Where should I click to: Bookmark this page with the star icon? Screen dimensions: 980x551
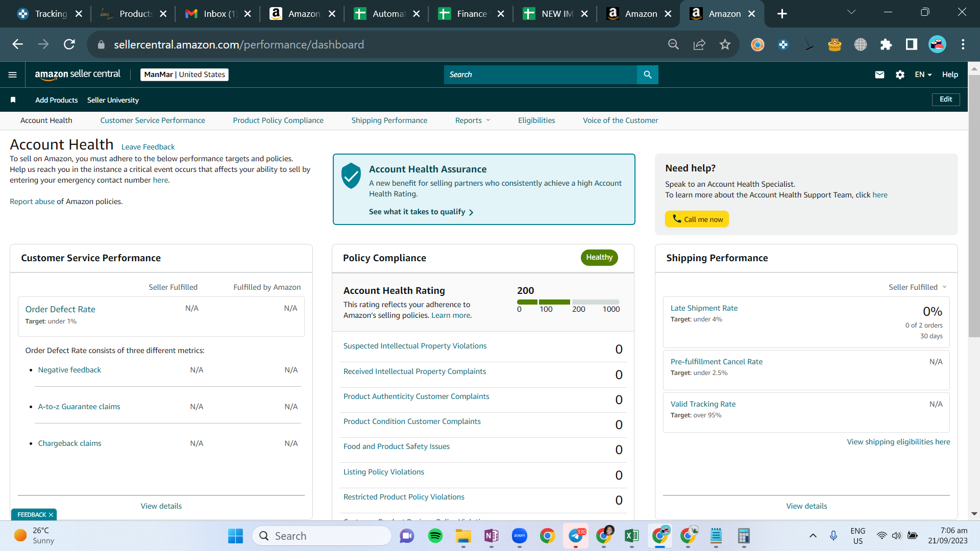(725, 44)
